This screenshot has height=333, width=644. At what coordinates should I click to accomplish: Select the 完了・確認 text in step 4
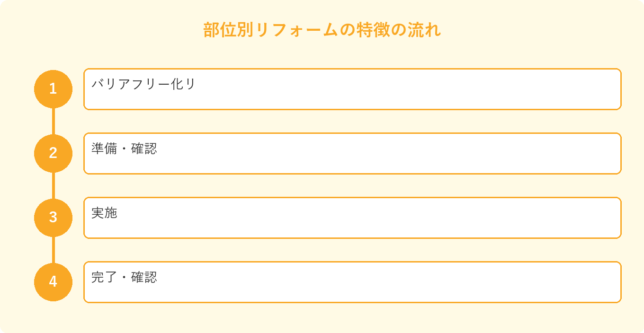124,277
